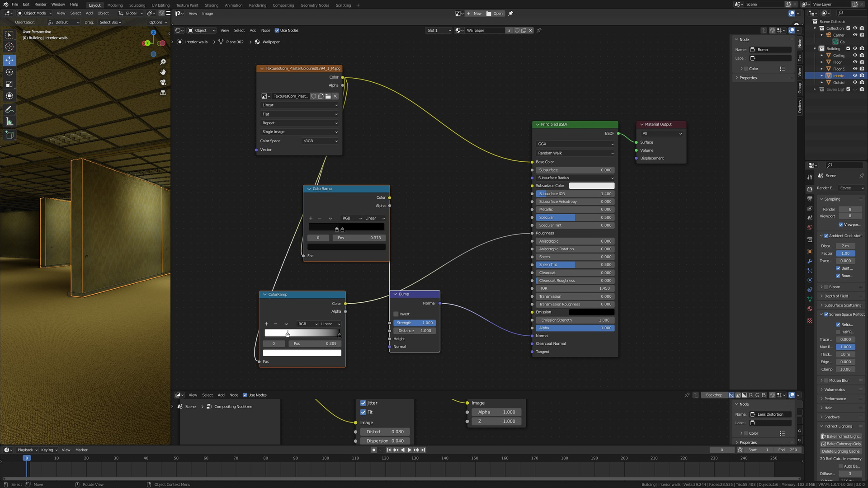868x488 pixels.
Task: Enable the Invert checkbox on Bump node
Action: pyautogui.click(x=396, y=314)
